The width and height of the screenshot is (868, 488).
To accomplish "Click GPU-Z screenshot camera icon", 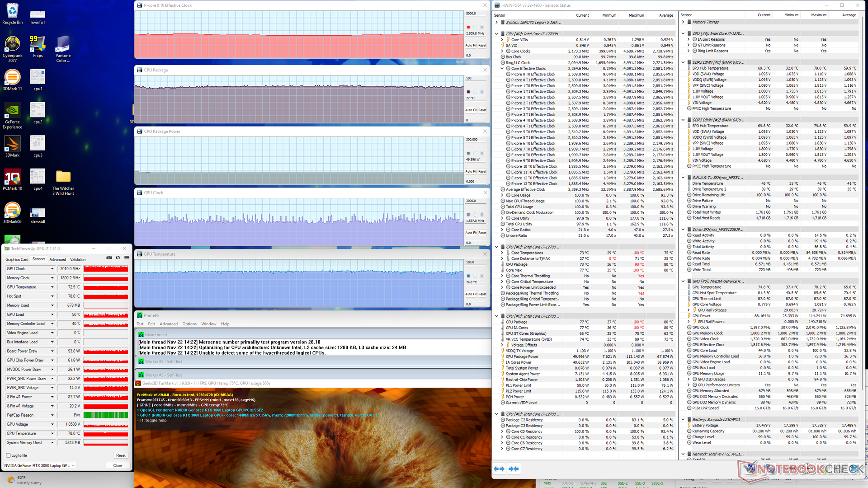I will 109,258.
